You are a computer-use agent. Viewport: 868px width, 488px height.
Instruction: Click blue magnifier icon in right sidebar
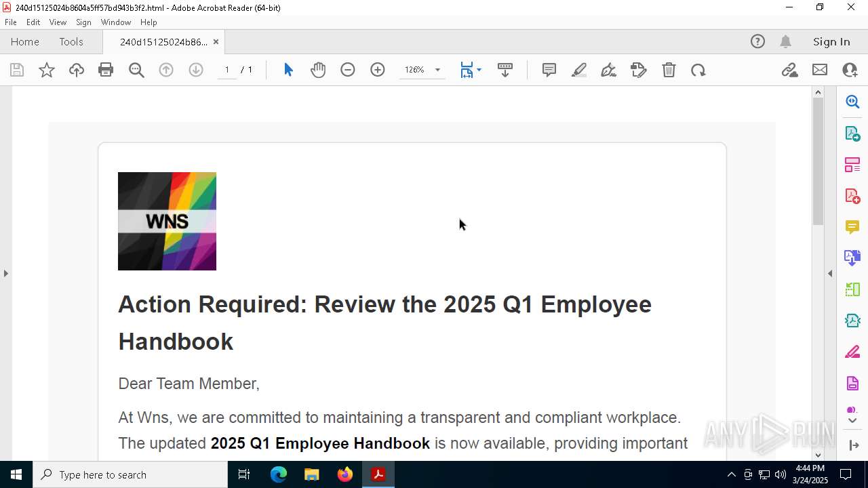(x=852, y=102)
